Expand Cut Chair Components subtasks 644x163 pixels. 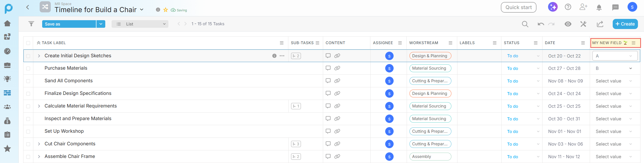click(x=39, y=144)
